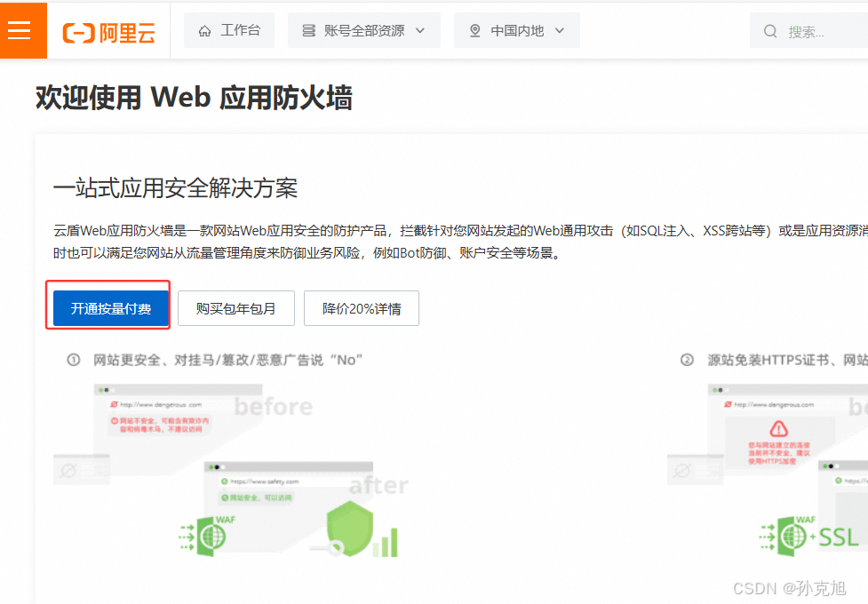Open the 工作台 workbench button
Screen dimensions: 868x604
pos(228,30)
